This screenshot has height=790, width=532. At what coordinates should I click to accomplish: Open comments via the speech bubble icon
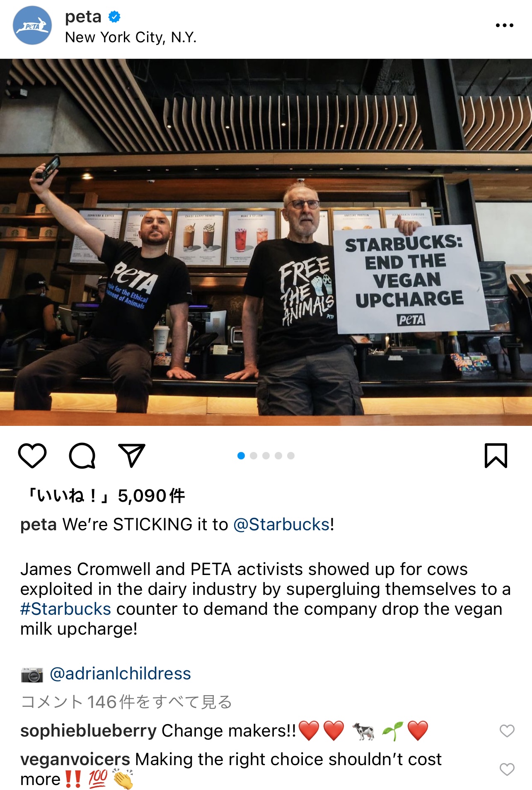(82, 456)
